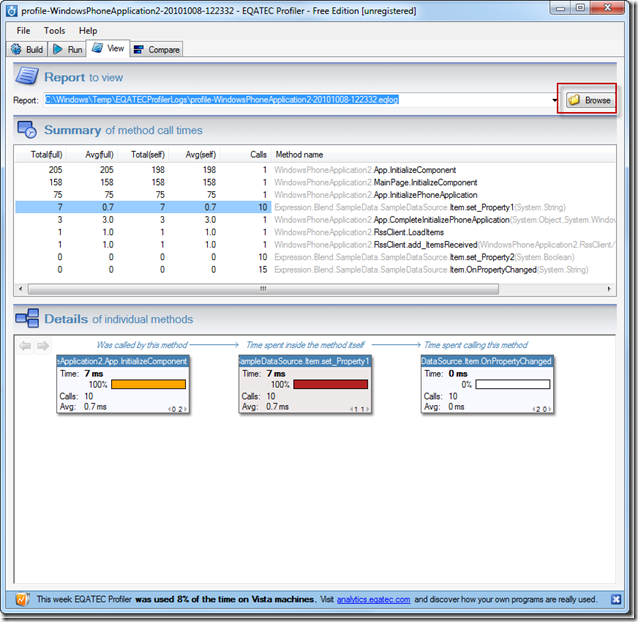
Task: Click the summary list's left scroll arrow
Action: point(20,289)
